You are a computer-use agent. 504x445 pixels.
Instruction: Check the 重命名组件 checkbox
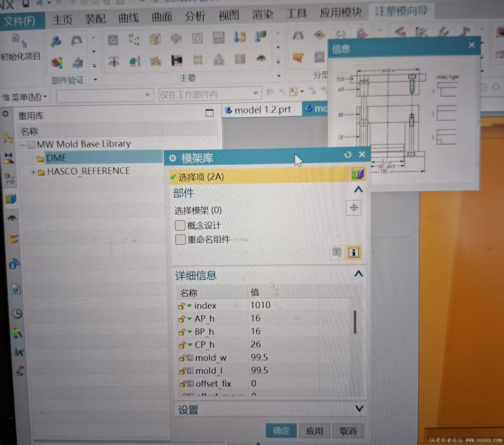pos(181,239)
